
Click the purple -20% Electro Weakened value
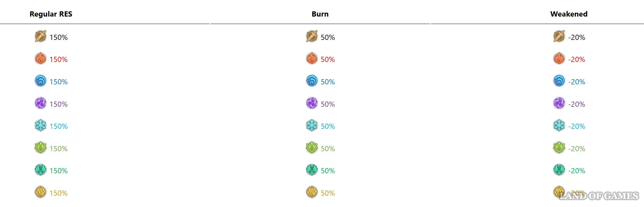pyautogui.click(x=576, y=104)
